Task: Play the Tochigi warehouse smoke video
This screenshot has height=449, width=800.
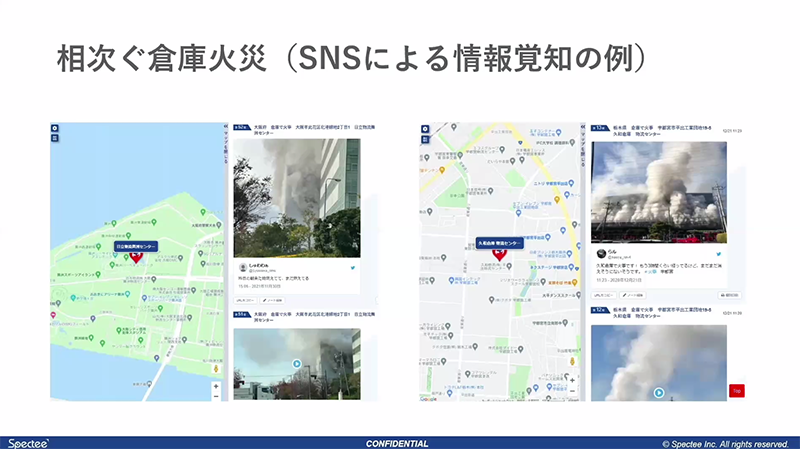Action: [658, 392]
